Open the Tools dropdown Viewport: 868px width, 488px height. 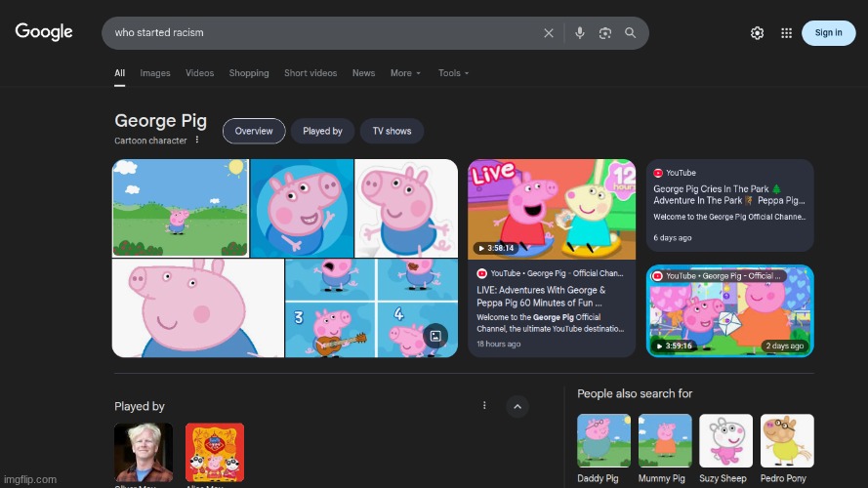tap(453, 73)
